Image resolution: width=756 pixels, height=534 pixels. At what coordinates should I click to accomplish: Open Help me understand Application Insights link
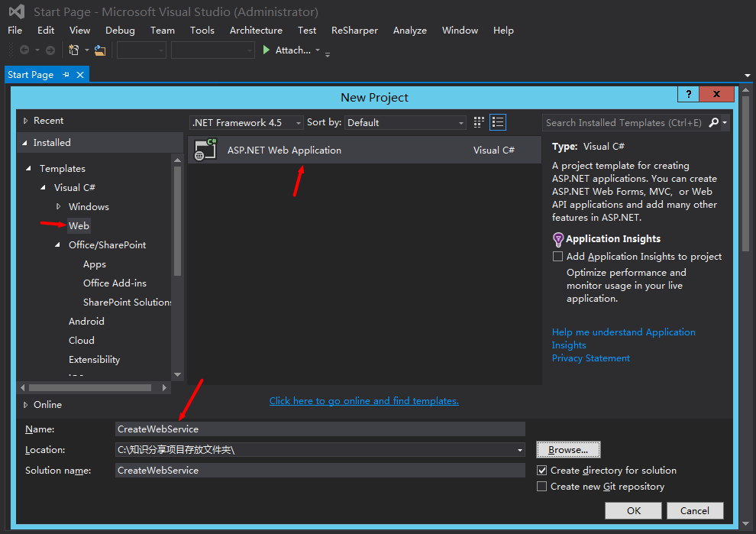623,338
